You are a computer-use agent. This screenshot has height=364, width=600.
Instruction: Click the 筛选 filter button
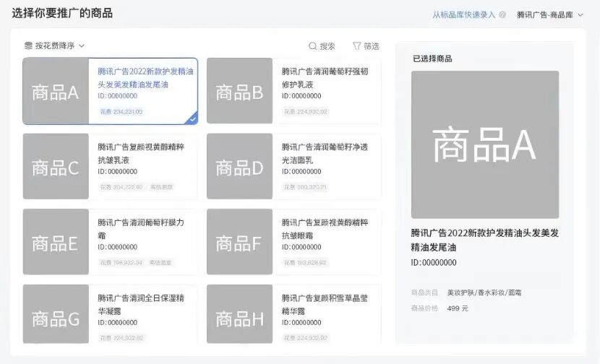pos(366,46)
